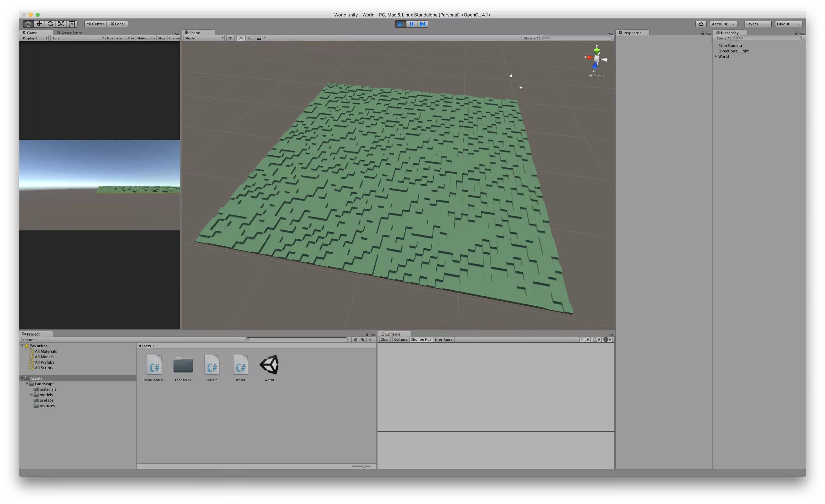Select the Rotate tool
Screen dimensions: 825x504
(x=50, y=24)
